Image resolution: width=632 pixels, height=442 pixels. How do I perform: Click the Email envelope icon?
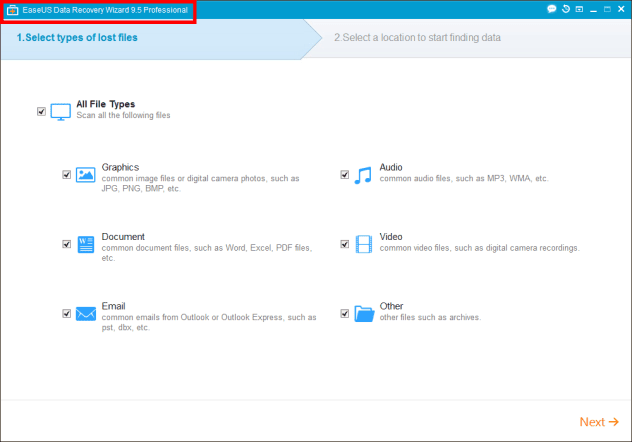(86, 314)
